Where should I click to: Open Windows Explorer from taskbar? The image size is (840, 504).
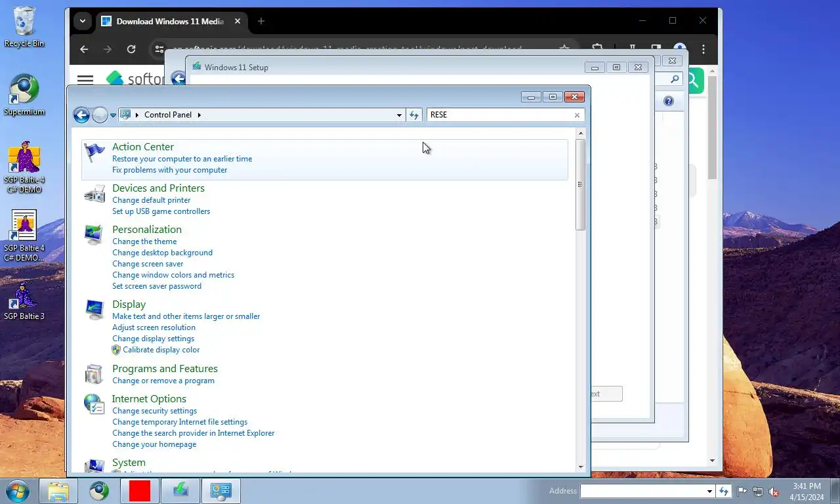[x=58, y=491]
